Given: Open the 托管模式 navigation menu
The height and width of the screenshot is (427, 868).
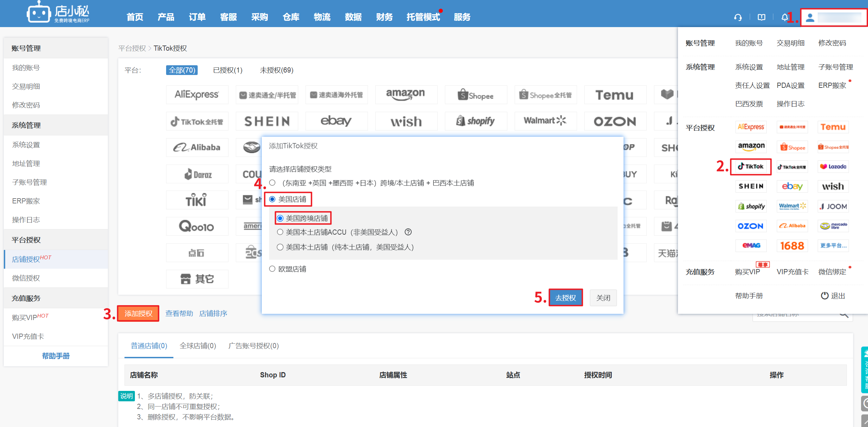Looking at the screenshot, I should [423, 17].
